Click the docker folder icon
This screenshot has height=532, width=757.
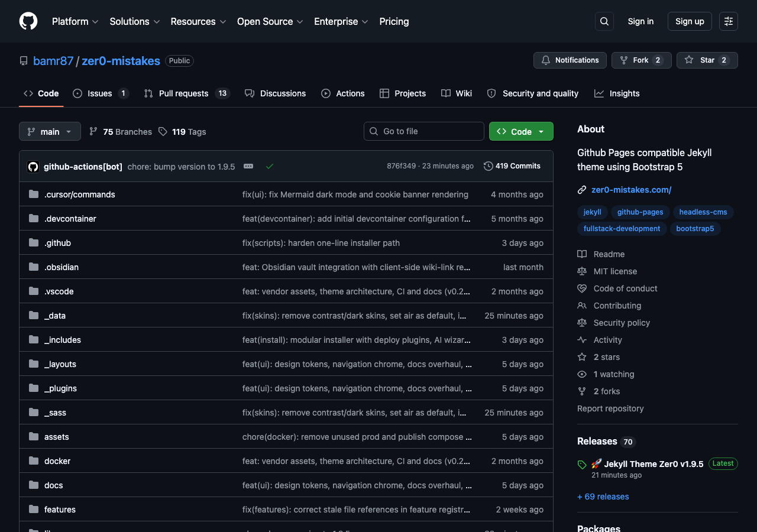pos(34,461)
